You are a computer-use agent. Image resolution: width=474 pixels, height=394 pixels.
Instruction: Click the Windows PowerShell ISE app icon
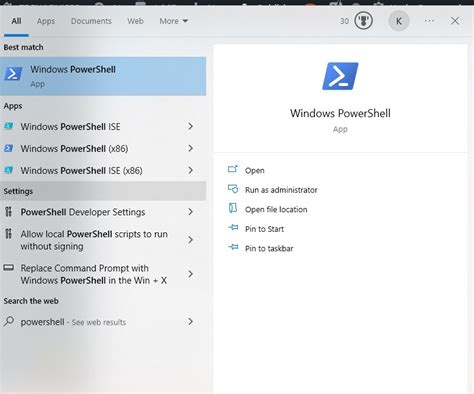[9, 126]
